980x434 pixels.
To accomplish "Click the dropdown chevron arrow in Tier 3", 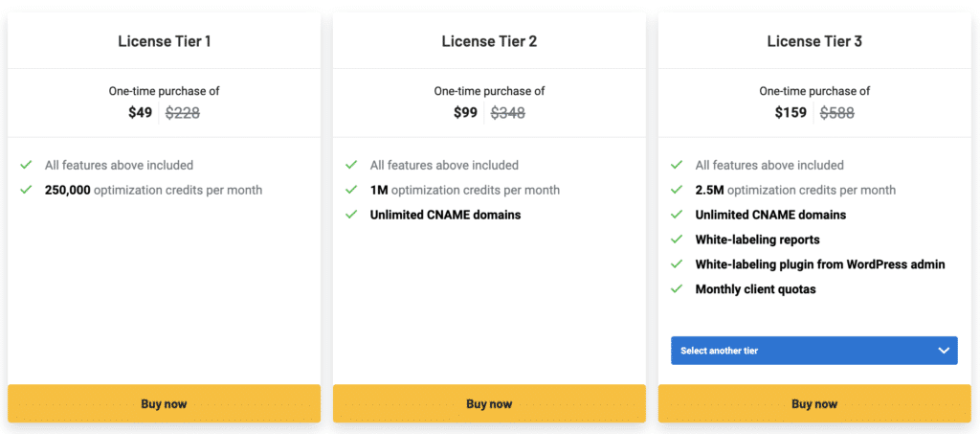I will (x=943, y=351).
